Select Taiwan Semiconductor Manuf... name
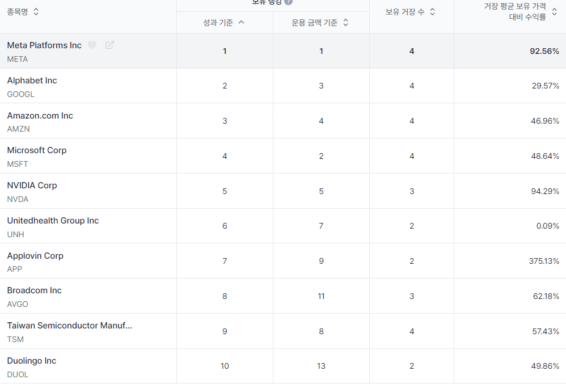Viewport: 566px width, 392px height. [x=70, y=326]
